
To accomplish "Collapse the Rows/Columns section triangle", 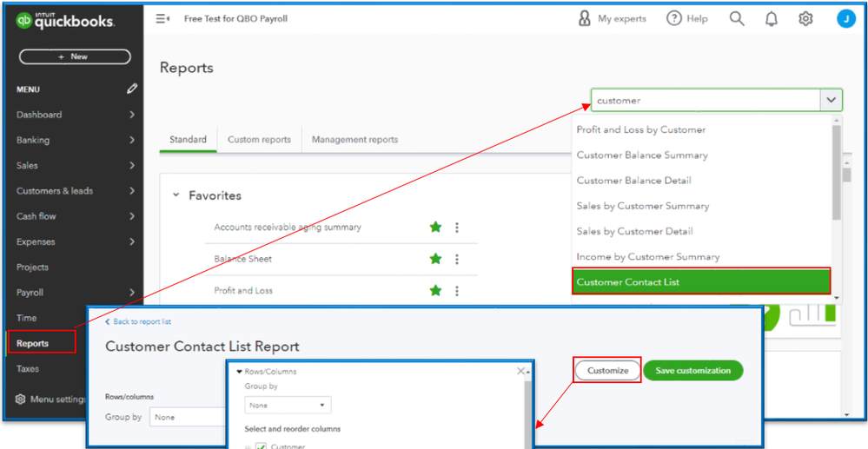I will tap(240, 372).
